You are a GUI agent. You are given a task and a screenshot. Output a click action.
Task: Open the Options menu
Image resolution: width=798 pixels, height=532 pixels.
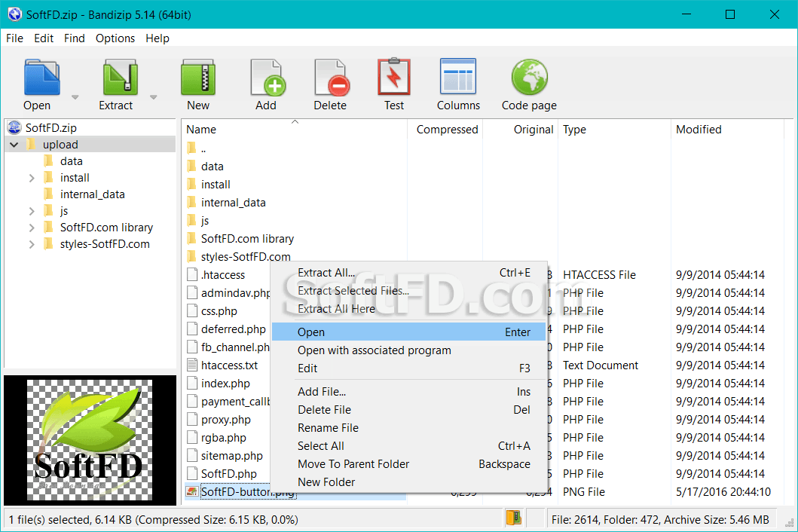pos(115,38)
